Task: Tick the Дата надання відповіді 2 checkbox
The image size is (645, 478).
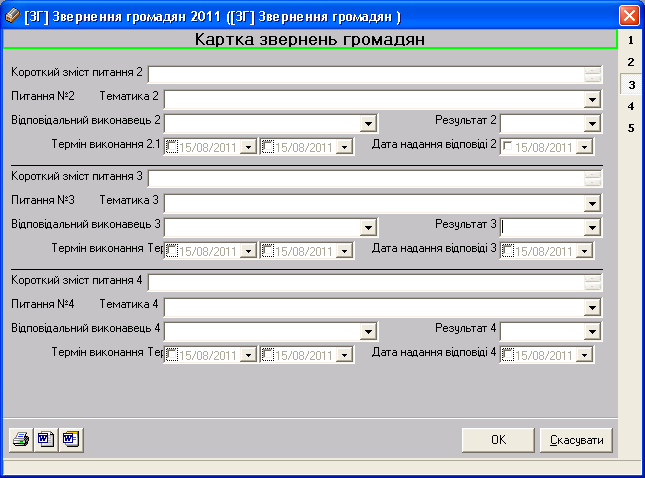Action: (x=508, y=146)
